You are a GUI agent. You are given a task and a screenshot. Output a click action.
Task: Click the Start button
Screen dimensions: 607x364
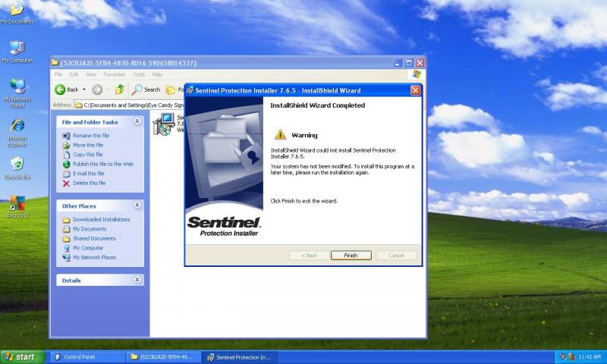(x=23, y=357)
